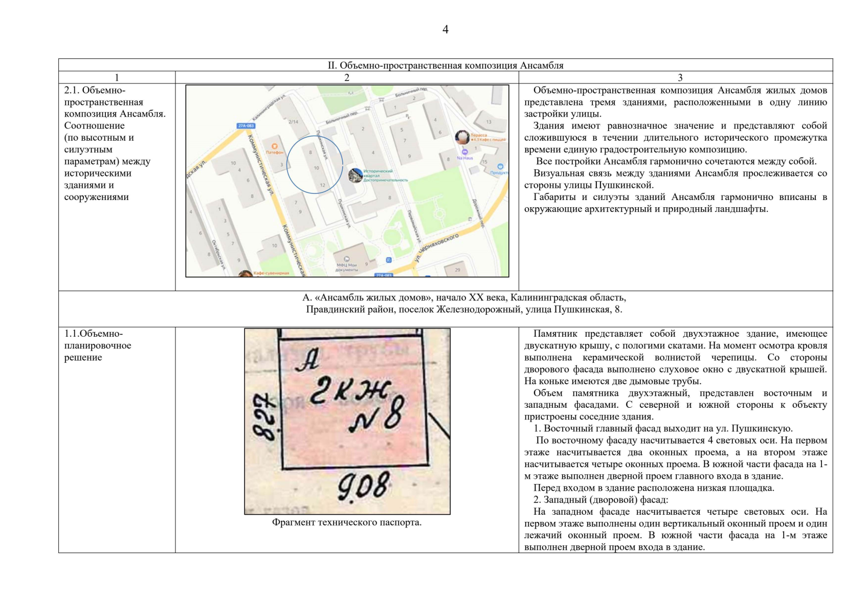Click the page number 4 at top

click(x=446, y=30)
